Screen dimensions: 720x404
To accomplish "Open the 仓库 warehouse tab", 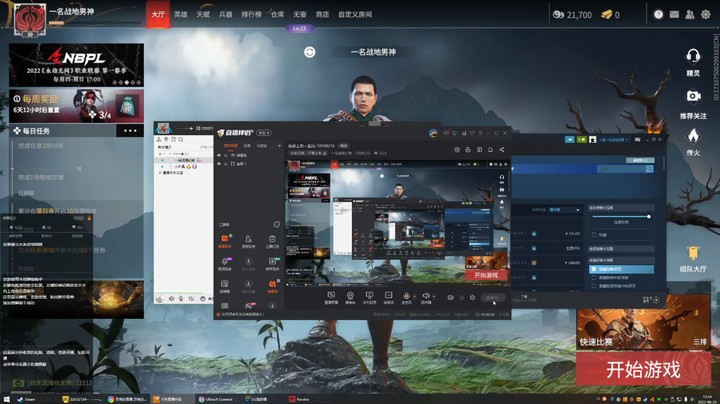I will [x=277, y=14].
